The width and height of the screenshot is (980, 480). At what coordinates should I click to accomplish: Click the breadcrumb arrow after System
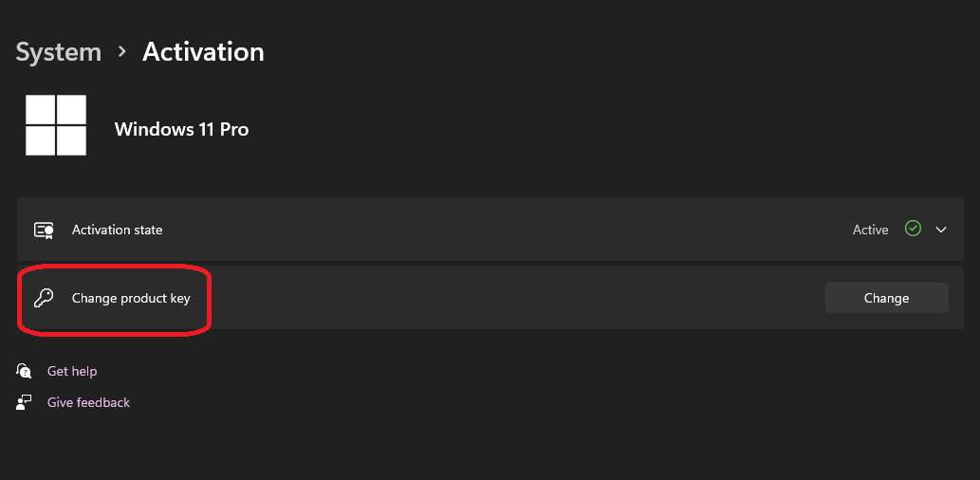(x=122, y=52)
